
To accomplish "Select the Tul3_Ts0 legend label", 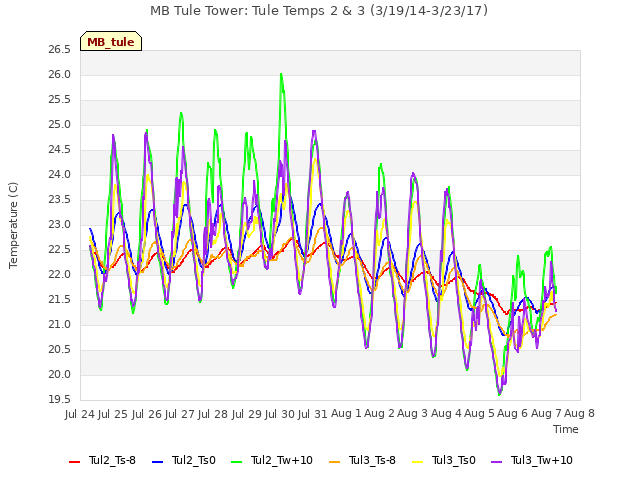I will 453,460.
